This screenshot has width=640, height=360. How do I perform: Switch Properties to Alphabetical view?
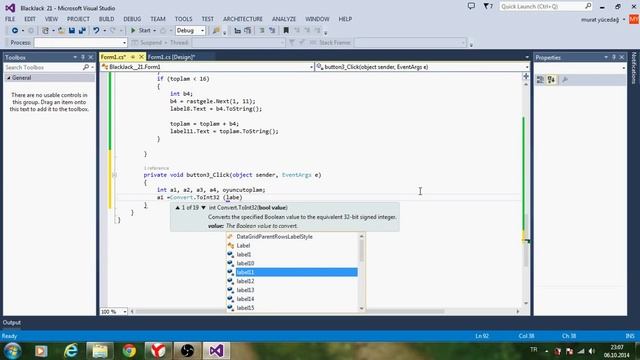coord(551,80)
